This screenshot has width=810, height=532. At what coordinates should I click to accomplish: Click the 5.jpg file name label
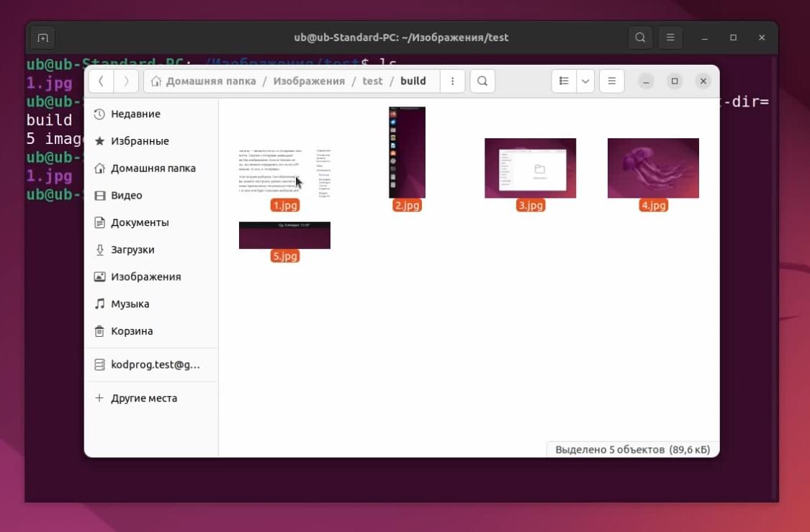[284, 256]
